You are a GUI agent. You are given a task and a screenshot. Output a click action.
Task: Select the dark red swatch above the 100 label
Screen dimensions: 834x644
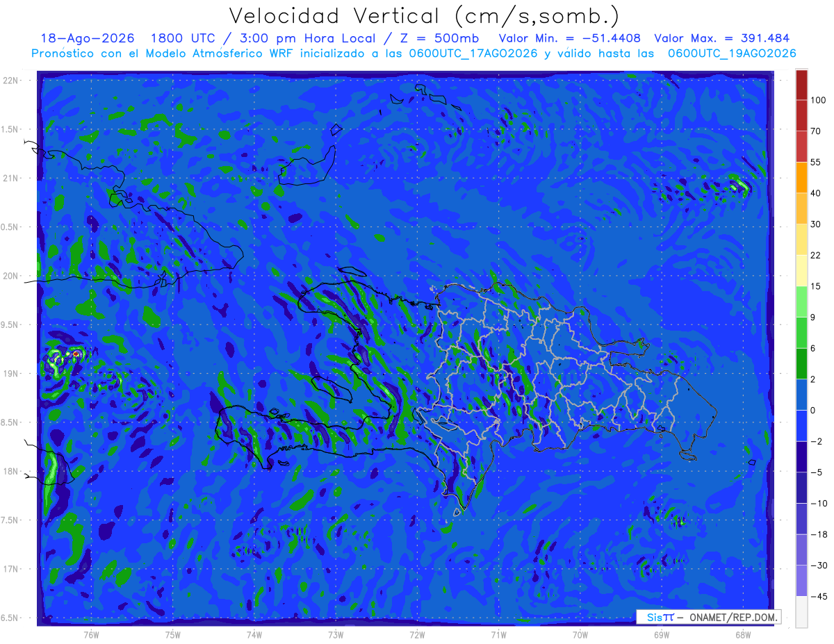pyautogui.click(x=801, y=85)
